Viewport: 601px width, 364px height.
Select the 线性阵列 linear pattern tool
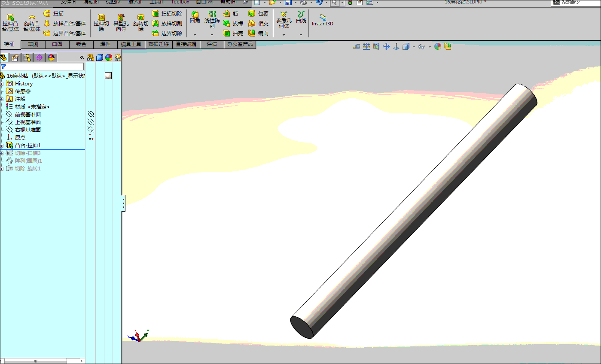tap(212, 20)
